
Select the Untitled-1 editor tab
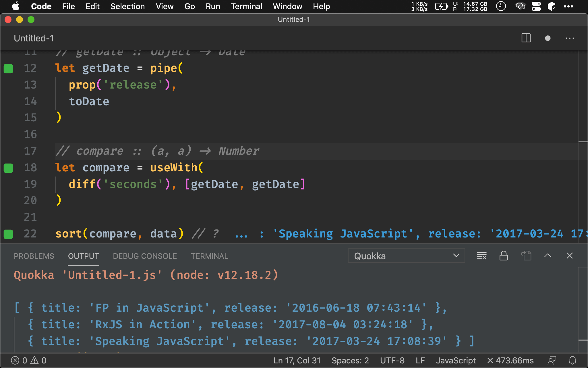34,38
